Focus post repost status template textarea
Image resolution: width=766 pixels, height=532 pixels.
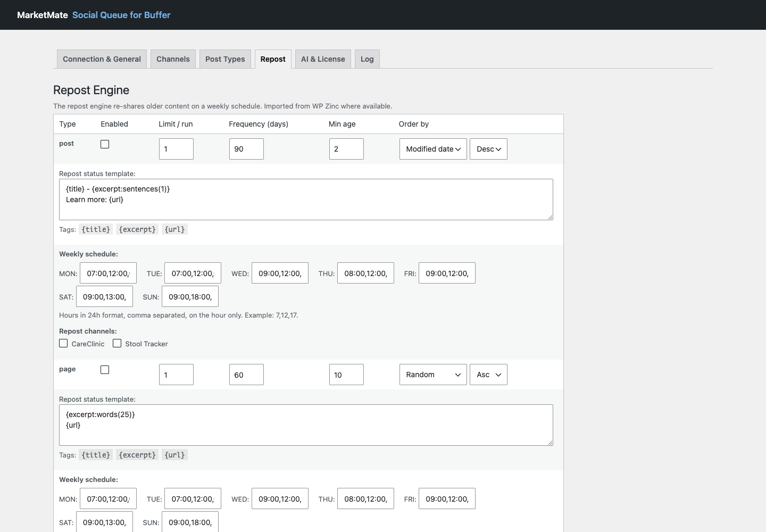click(x=306, y=199)
